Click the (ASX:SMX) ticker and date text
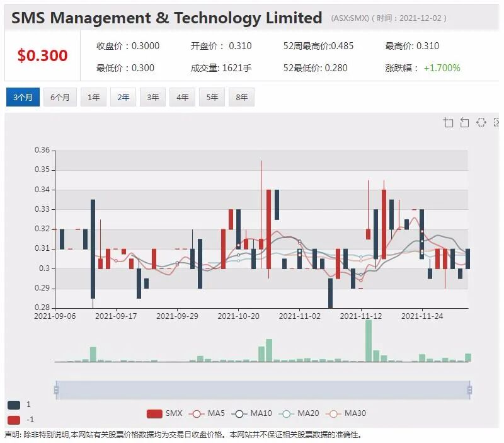504x443 pixels. (x=389, y=18)
